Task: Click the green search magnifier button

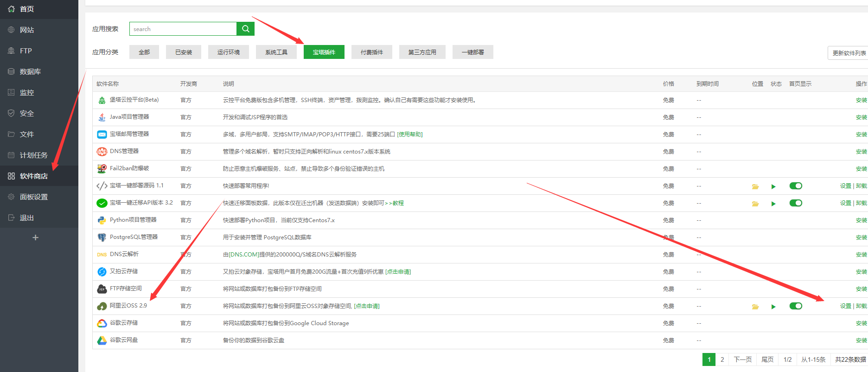Action: click(245, 29)
